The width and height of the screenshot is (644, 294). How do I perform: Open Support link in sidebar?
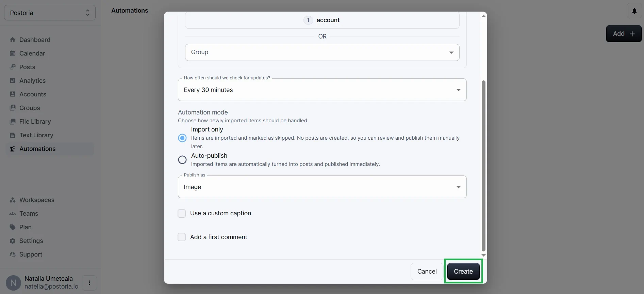pos(50,254)
